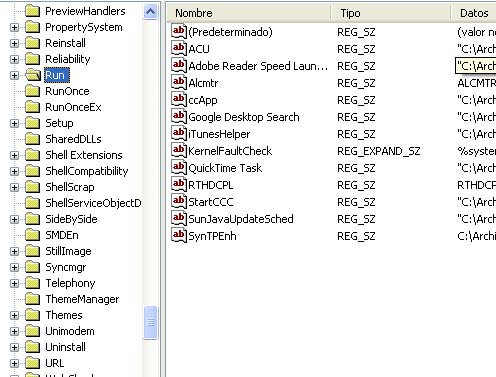Select the SunJavaUpdateSched value name

point(241,219)
